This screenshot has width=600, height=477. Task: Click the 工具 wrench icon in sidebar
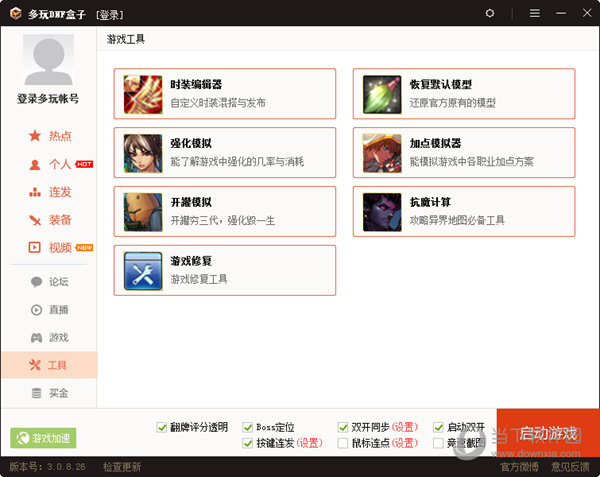[35, 365]
